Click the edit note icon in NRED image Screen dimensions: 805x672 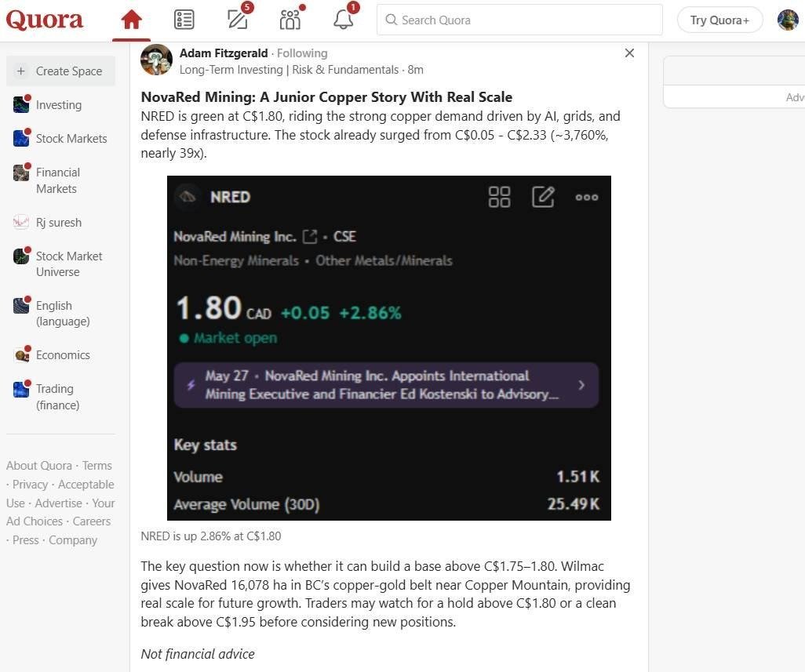(543, 197)
